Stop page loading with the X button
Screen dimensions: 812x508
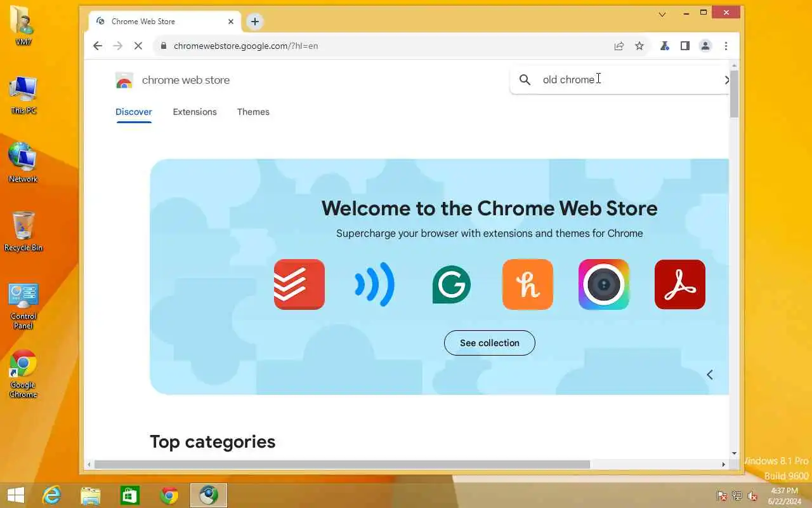(x=140, y=46)
